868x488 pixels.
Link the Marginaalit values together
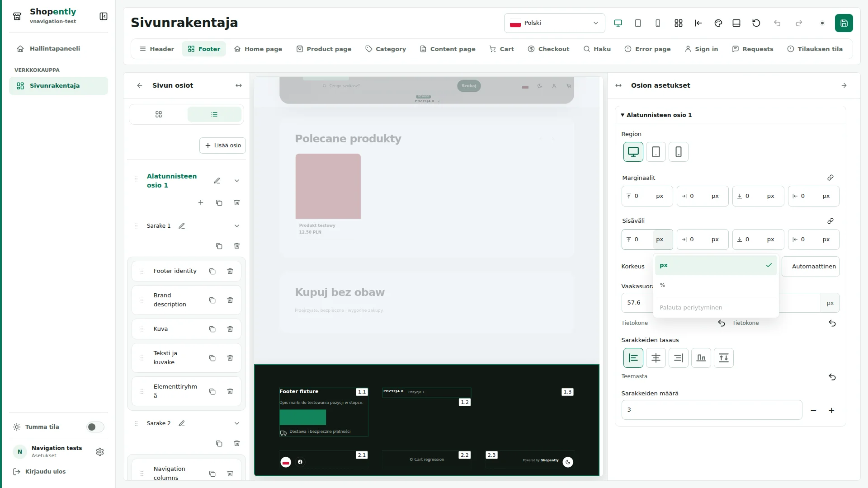830,178
